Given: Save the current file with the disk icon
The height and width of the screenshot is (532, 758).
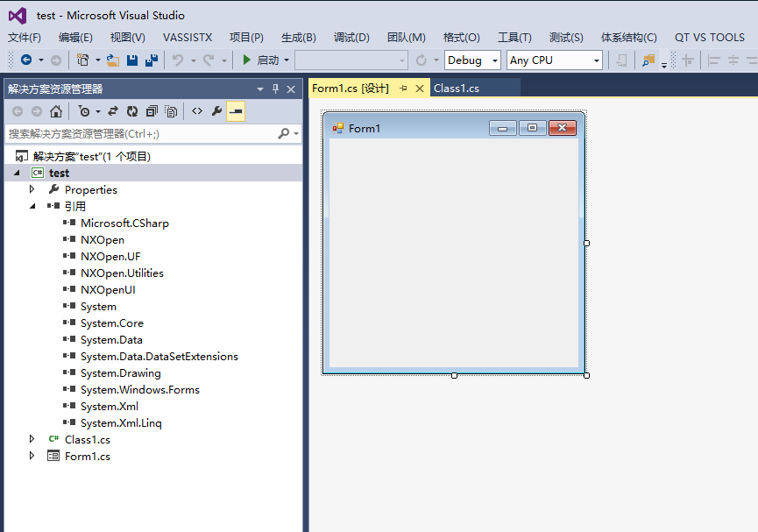Looking at the screenshot, I should 132,60.
